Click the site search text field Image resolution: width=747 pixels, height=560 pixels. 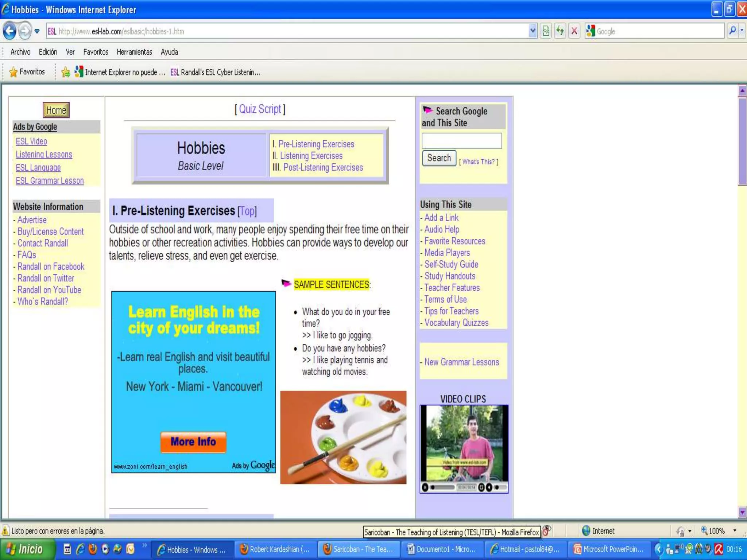tap(461, 141)
